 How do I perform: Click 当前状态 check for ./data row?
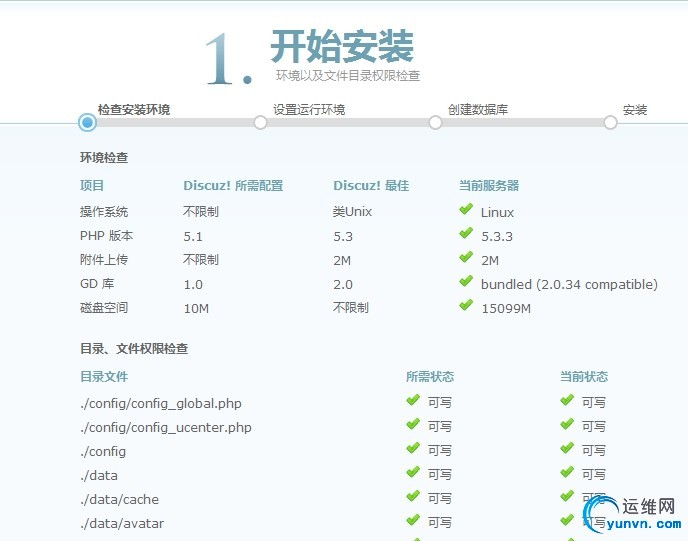click(x=567, y=472)
